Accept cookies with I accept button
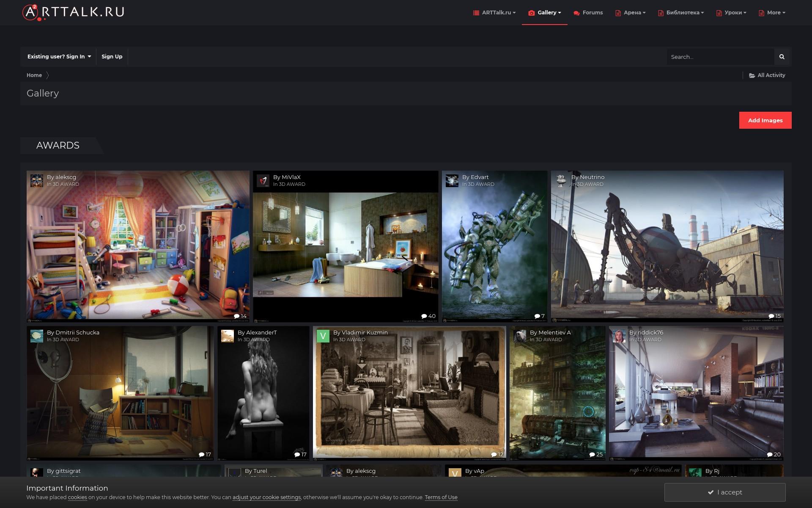The image size is (812, 508). coord(724,492)
